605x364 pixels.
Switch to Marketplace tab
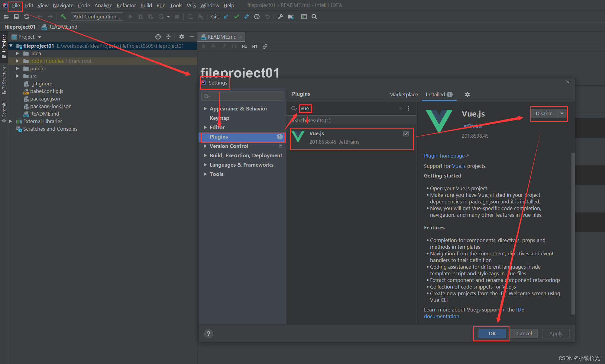pos(403,94)
